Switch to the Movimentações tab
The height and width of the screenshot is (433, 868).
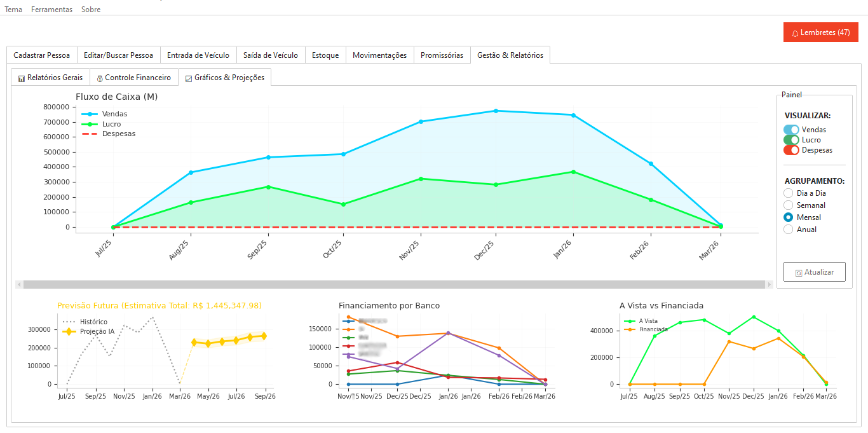click(379, 55)
